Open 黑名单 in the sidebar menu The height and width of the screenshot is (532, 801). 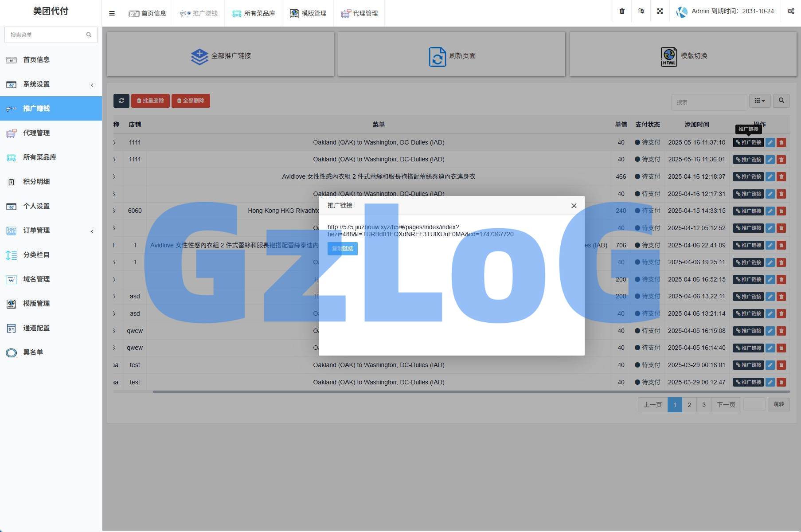(33, 352)
